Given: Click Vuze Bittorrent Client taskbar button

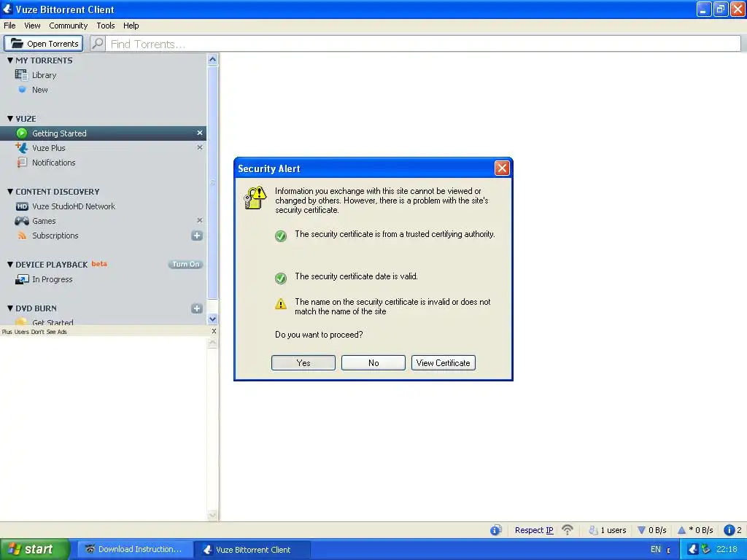Looking at the screenshot, I should pos(252,549).
